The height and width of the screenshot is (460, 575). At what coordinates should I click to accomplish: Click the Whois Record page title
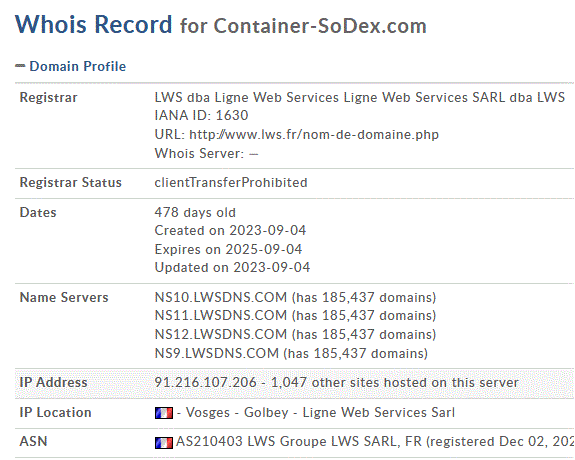[94, 24]
